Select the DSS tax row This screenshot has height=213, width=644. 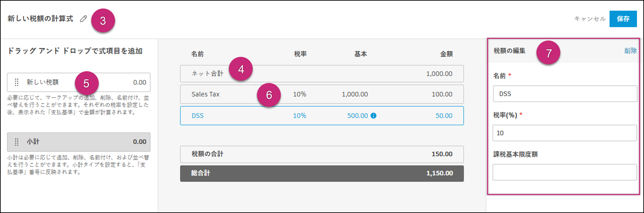coord(322,116)
